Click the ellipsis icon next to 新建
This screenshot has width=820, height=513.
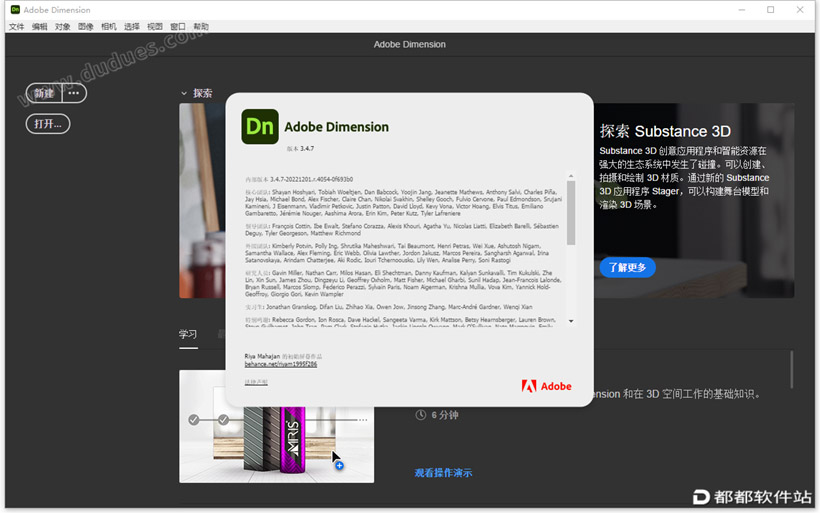[x=74, y=93]
